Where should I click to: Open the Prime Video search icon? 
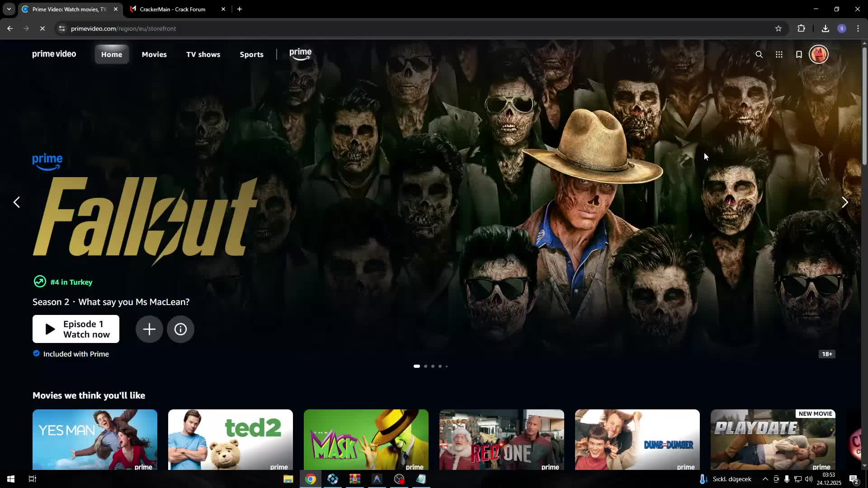point(759,54)
